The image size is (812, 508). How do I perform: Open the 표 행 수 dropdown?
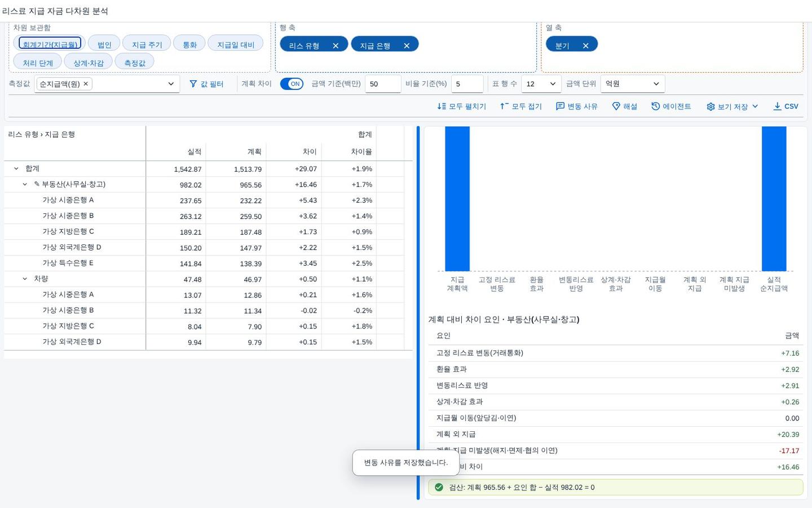pyautogui.click(x=541, y=84)
